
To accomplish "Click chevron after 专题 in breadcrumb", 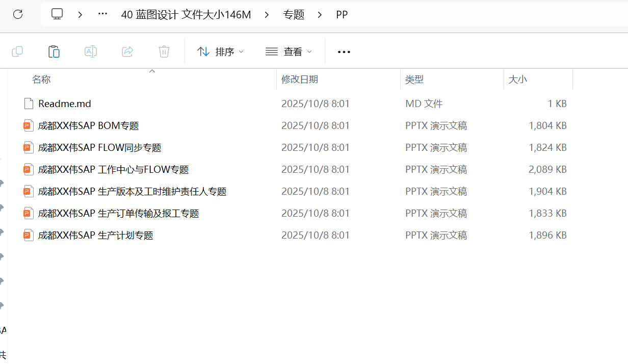I will pyautogui.click(x=320, y=15).
